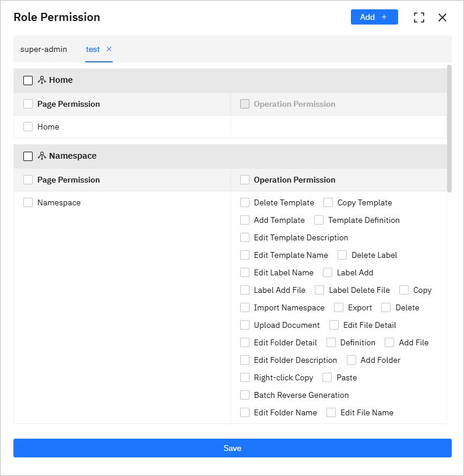
Task: Click the Home section tree icon
Action: point(42,80)
